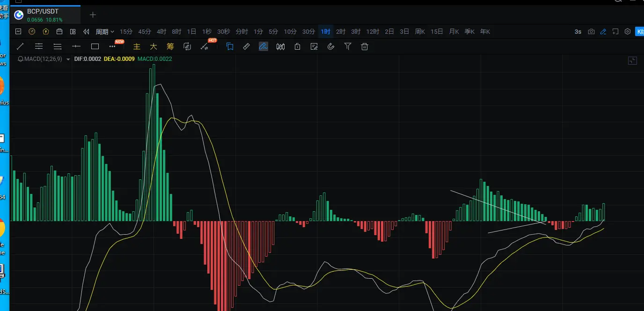Switch to the 季K timeframe
This screenshot has height=311, width=644.
click(469, 31)
